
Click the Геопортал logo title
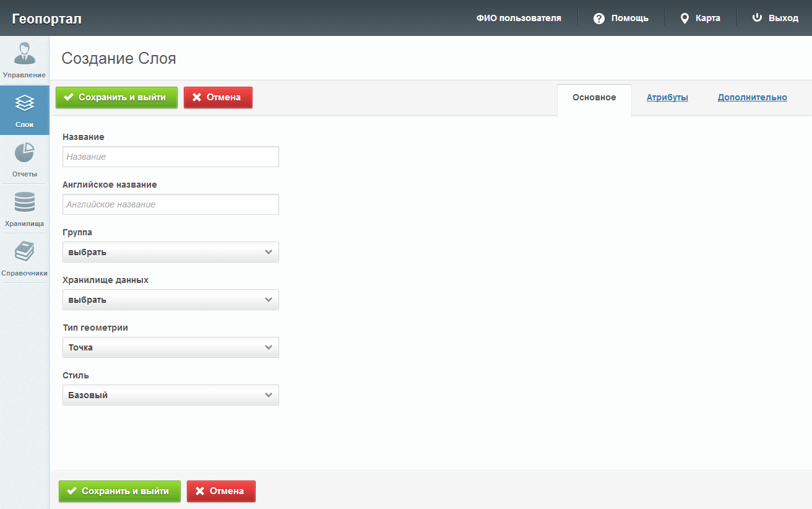point(46,19)
